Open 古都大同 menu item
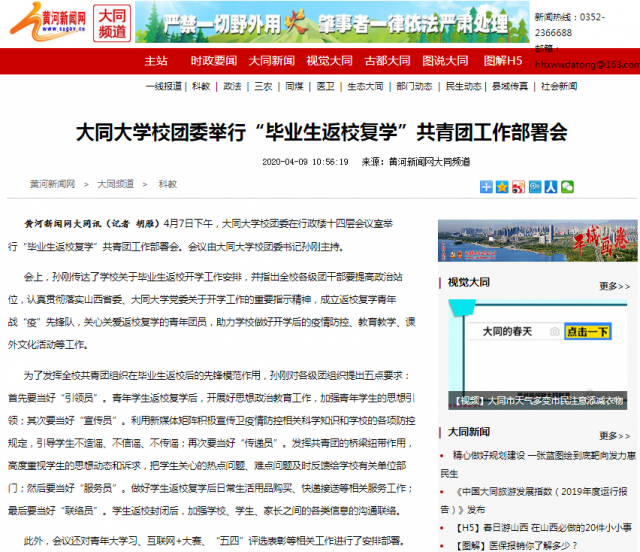640x552 pixels. click(387, 61)
